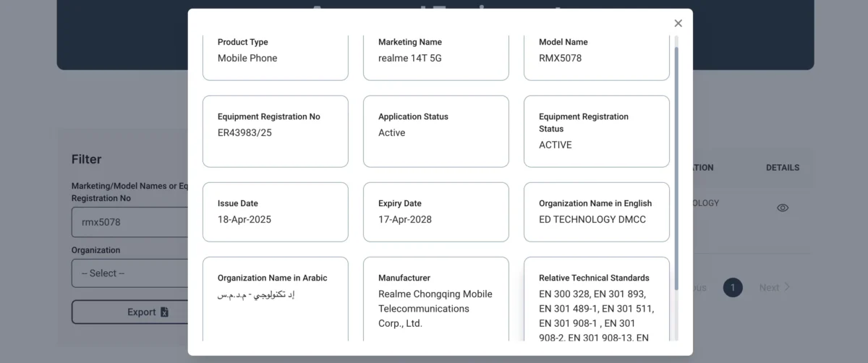
Task: Select the Issue Date 18-Apr-2025
Action: coord(244,219)
